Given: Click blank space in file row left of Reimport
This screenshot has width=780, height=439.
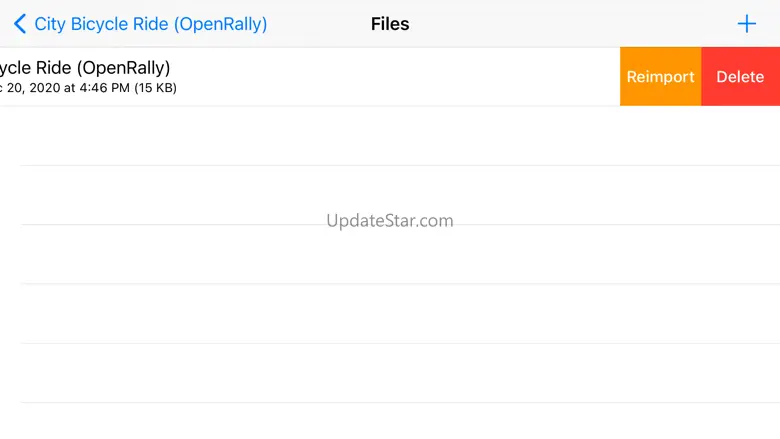Looking at the screenshot, I should [x=400, y=77].
